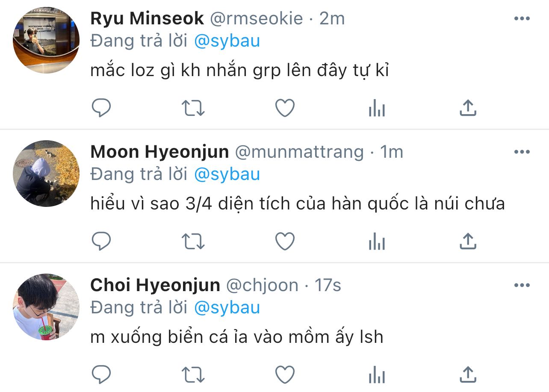View analytics for Ryu Minseok's tweet
549x392 pixels.
point(377,109)
